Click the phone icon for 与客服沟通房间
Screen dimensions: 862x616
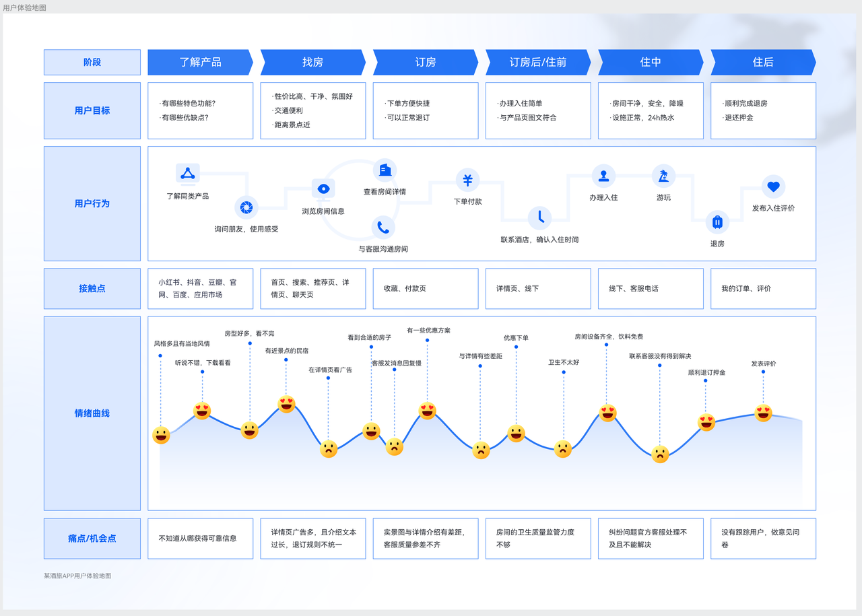click(x=383, y=228)
